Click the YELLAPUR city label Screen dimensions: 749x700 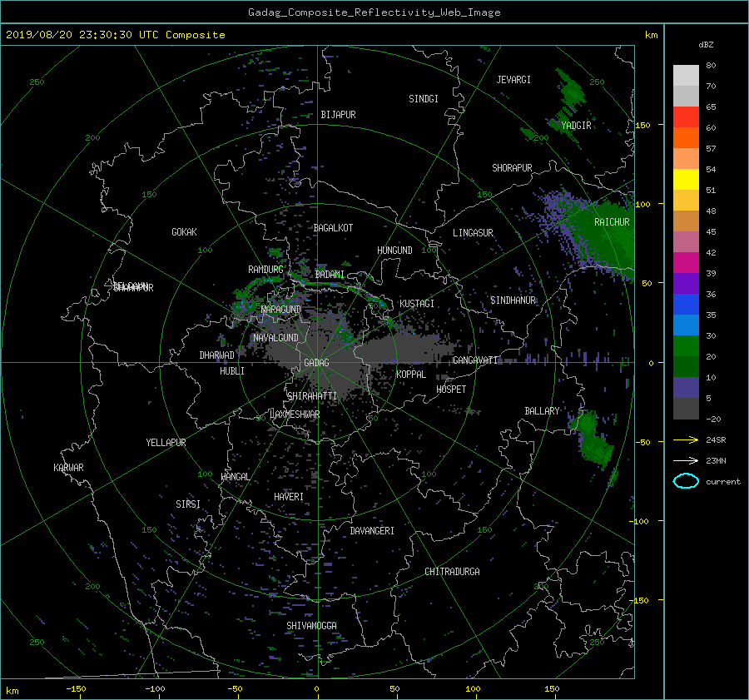click(x=166, y=443)
